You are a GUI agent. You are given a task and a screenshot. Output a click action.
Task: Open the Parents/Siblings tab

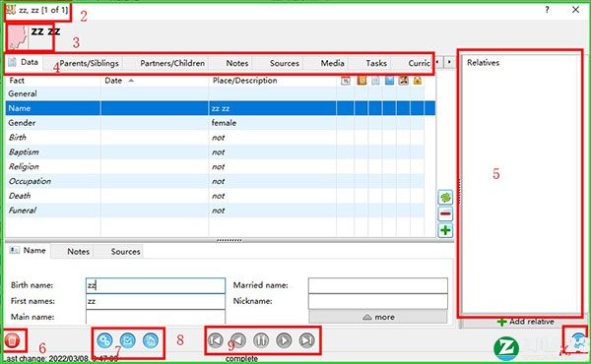89,63
